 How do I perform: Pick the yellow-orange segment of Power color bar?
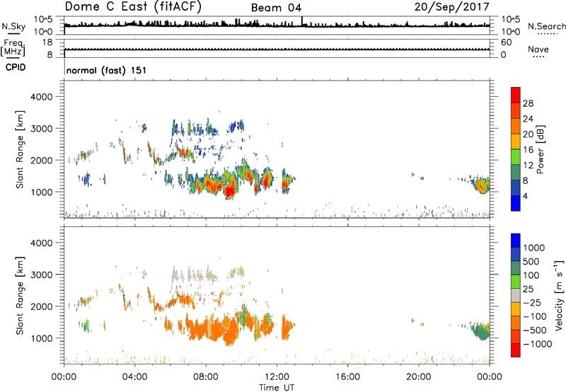tap(516, 142)
